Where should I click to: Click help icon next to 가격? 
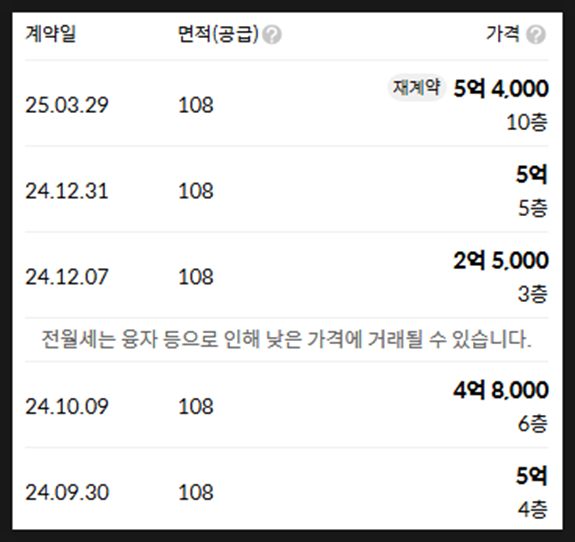(536, 35)
